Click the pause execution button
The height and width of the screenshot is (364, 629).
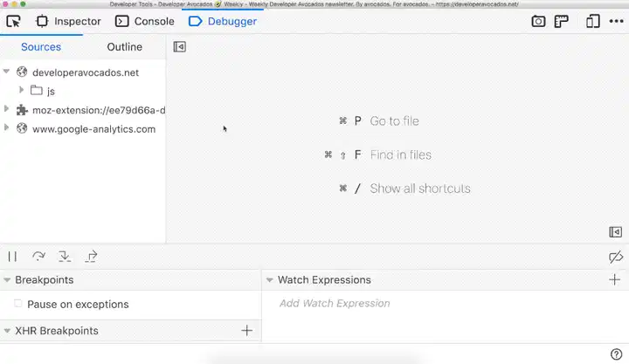coord(12,257)
